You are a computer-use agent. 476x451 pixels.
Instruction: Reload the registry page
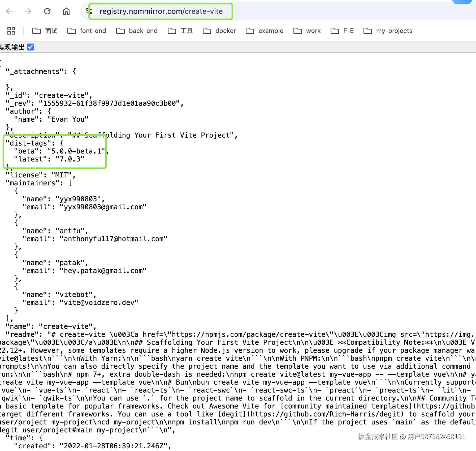point(47,11)
